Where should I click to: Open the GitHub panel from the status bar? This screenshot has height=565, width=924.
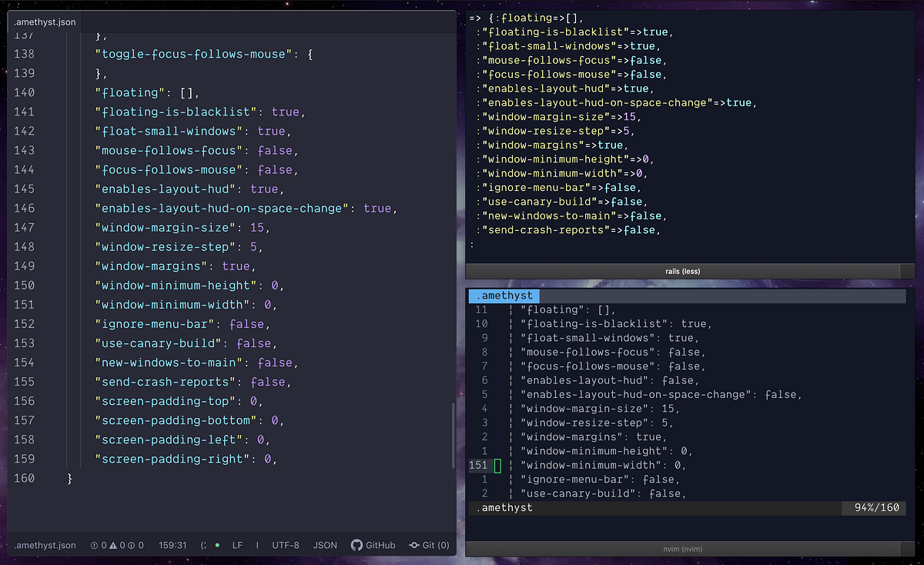373,545
